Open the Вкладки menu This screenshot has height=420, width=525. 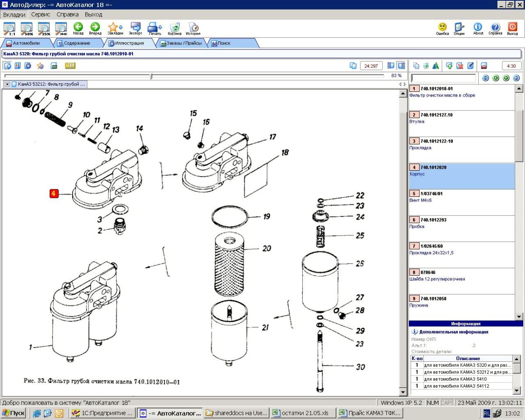pos(14,14)
